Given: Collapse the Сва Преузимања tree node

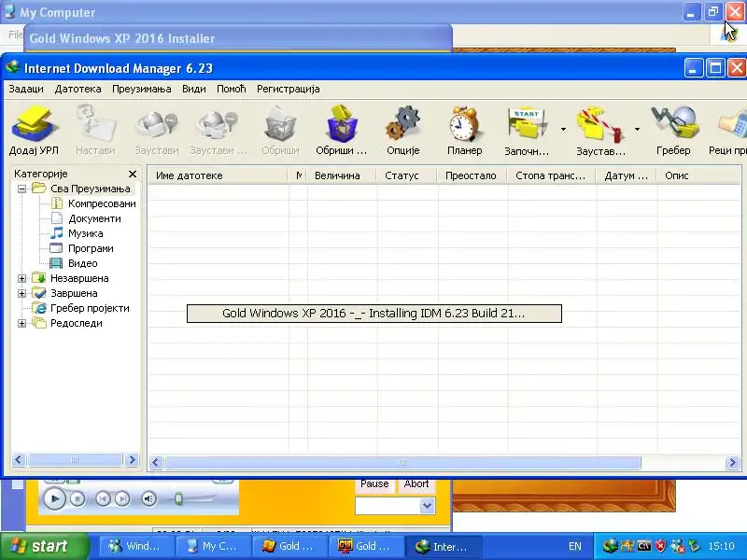Looking at the screenshot, I should [21, 189].
